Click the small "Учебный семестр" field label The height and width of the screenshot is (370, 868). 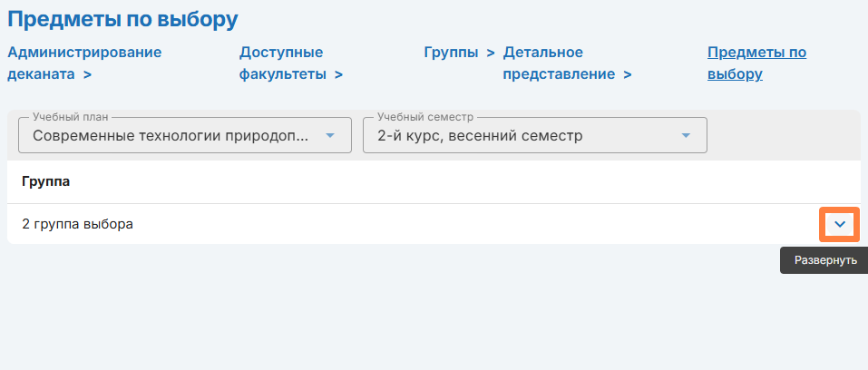[x=424, y=118]
